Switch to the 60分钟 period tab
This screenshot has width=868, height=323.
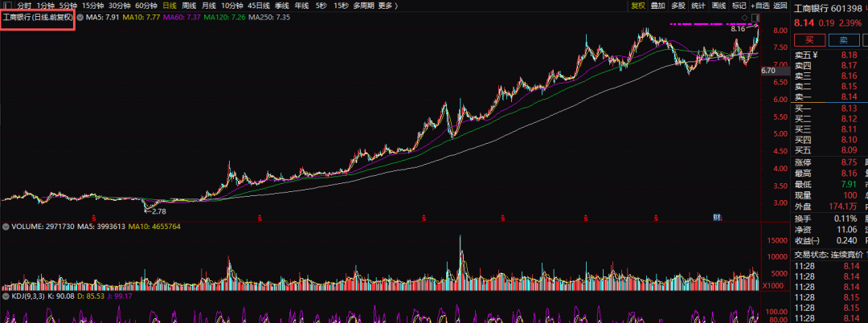click(x=146, y=6)
